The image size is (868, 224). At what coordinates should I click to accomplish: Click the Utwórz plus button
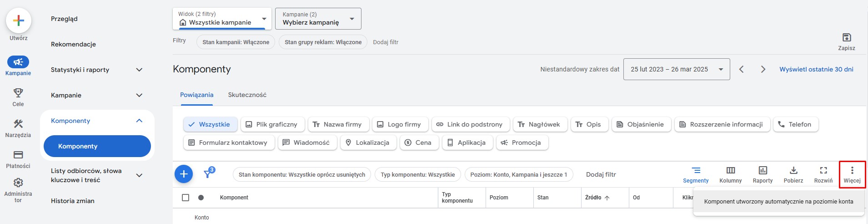(x=19, y=21)
